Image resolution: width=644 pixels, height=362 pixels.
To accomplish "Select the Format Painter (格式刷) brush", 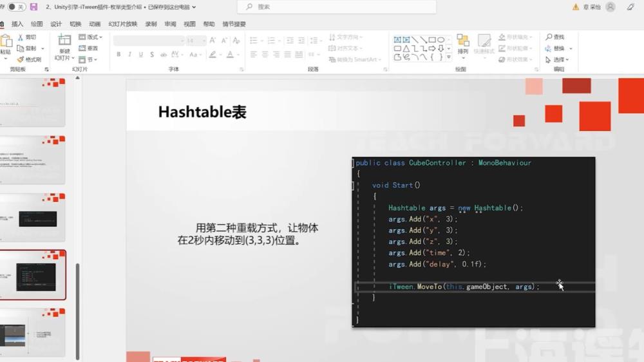I will pos(20,59).
